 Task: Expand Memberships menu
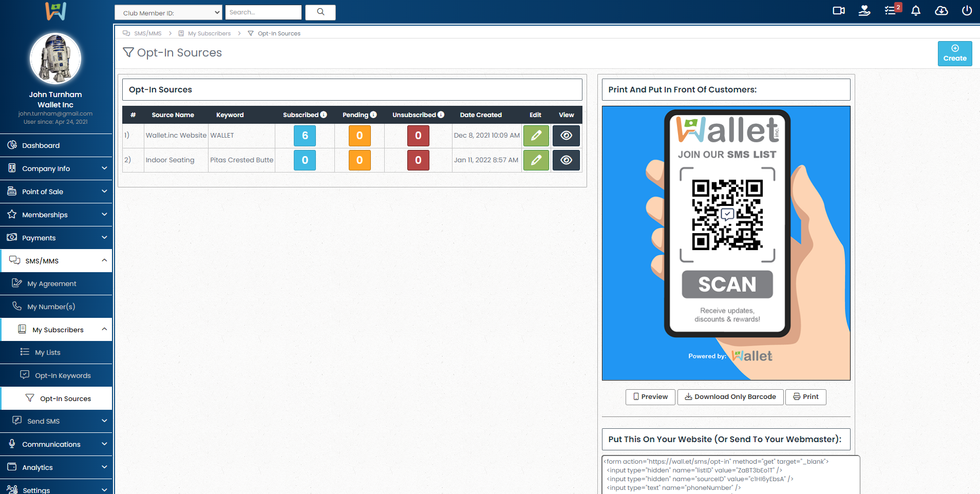point(56,215)
